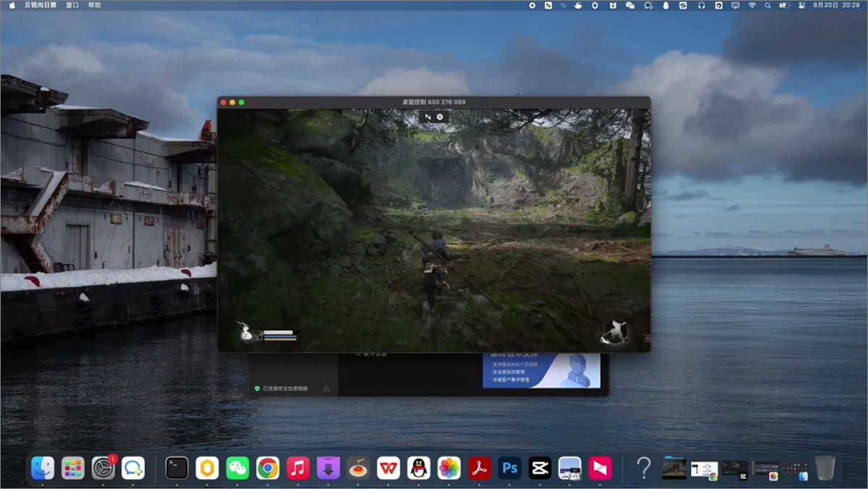Launch Google Chrome from the dock
This screenshot has width=868, height=489.
coord(268,468)
